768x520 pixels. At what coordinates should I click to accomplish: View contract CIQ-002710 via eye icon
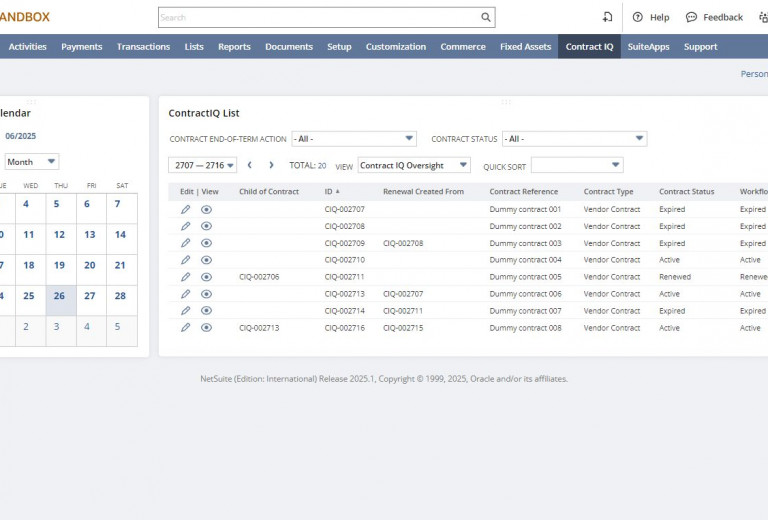tap(206, 260)
